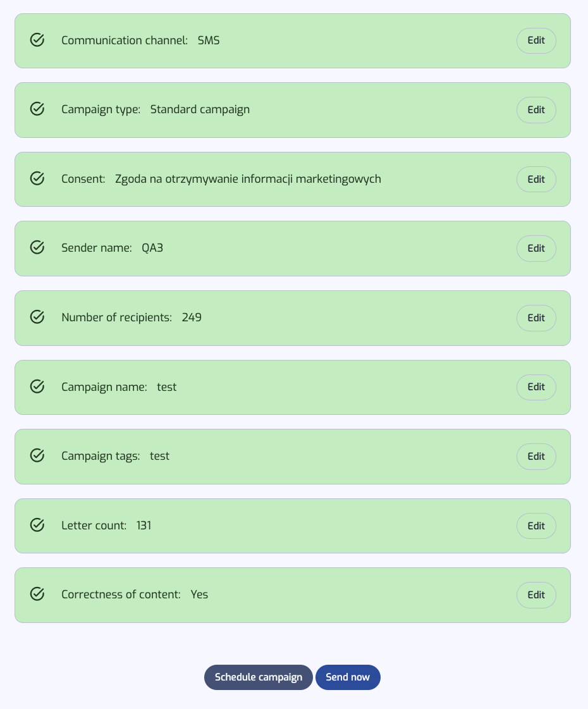Edit the Campaign type
This screenshot has width=588, height=709.
[x=536, y=110]
